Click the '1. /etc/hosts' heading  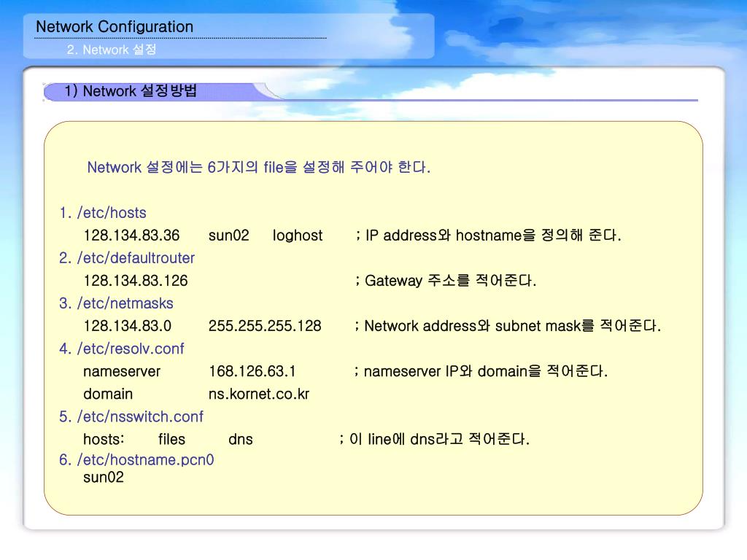(103, 212)
